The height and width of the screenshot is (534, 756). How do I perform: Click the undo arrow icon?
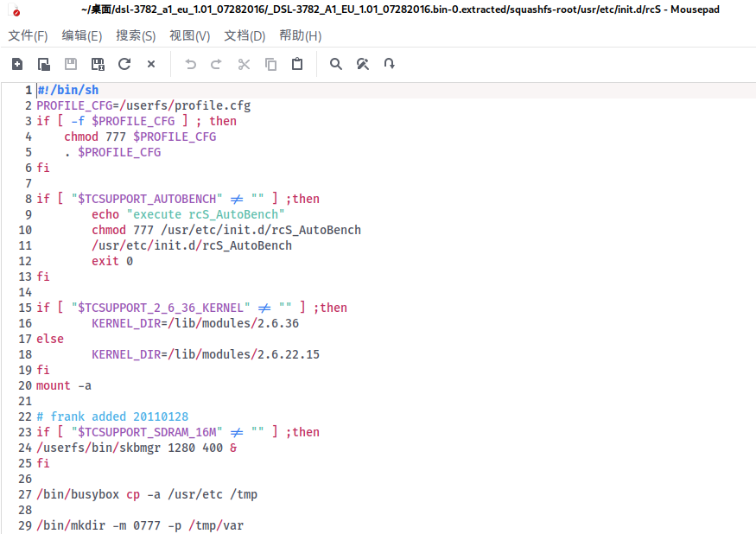click(190, 64)
